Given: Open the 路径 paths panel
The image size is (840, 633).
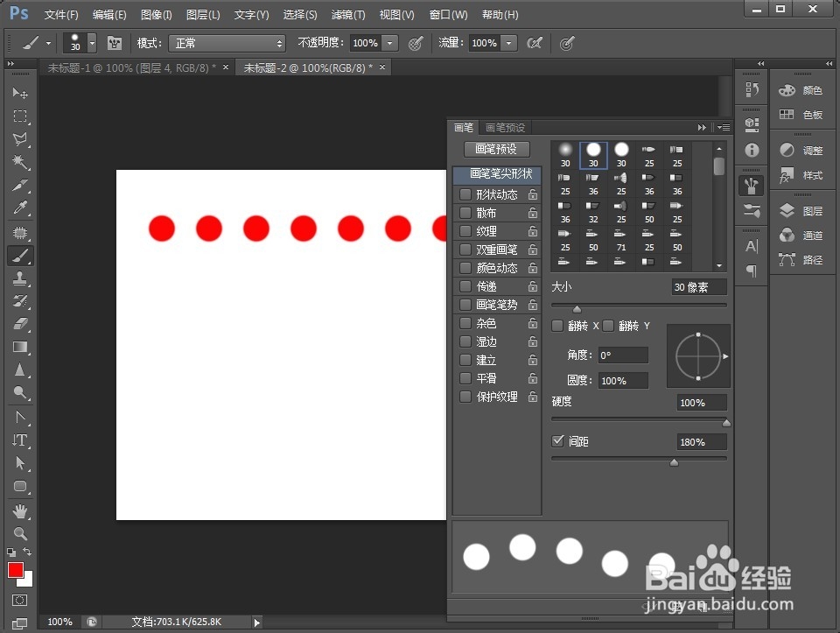Looking at the screenshot, I should tap(802, 260).
